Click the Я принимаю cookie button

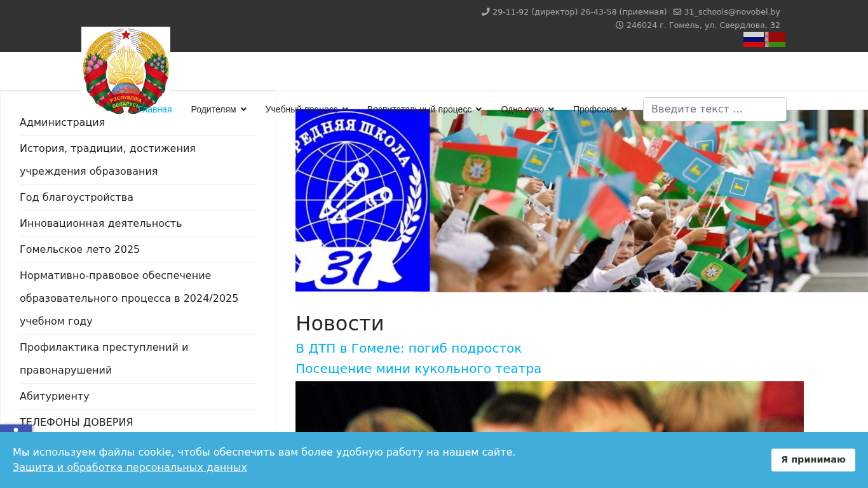coord(813,460)
